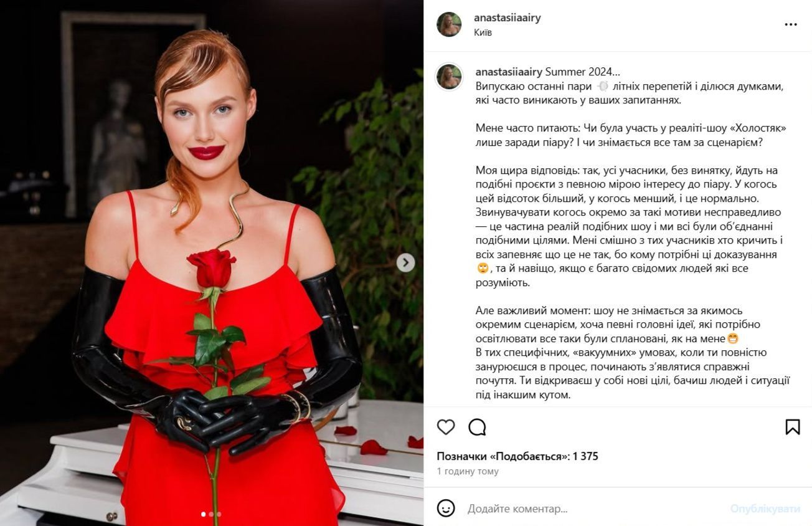Open anastasiiaairy username in header
Viewport: 812px width, 526px height.
point(507,18)
